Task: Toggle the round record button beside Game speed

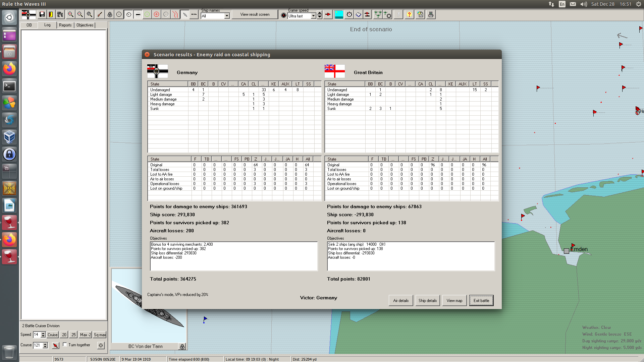Action: point(283,15)
